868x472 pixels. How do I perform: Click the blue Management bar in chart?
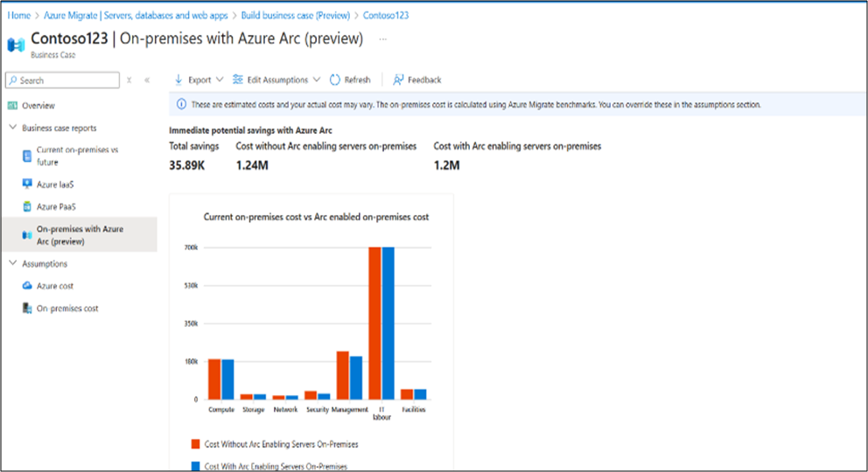[356, 378]
